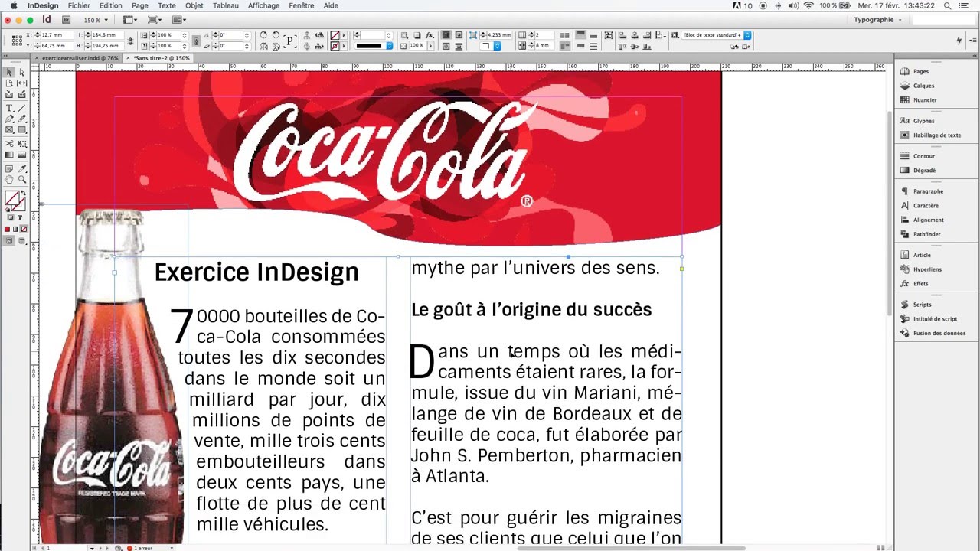Select the Direct Selection tool
The width and height of the screenshot is (980, 551).
pyautogui.click(x=22, y=72)
